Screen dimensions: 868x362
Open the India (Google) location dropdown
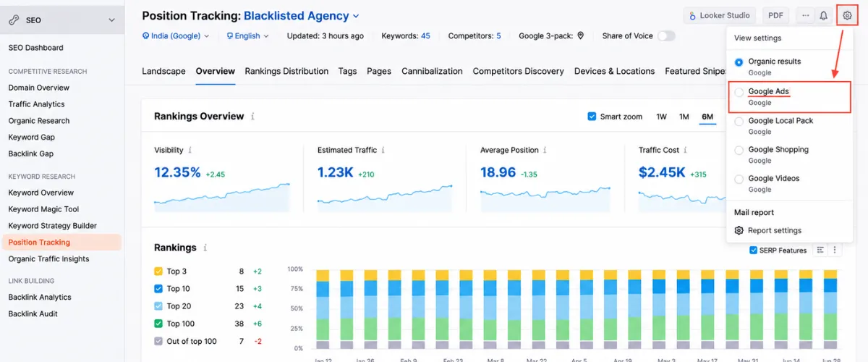(176, 35)
